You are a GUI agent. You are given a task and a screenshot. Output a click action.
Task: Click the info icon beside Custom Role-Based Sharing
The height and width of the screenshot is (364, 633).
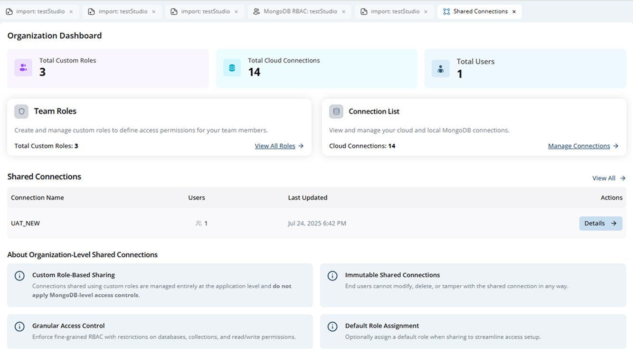[19, 276]
